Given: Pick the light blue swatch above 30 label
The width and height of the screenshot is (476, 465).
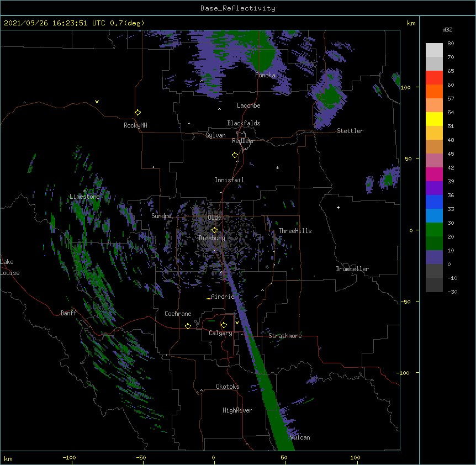Looking at the screenshot, I should (x=434, y=215).
